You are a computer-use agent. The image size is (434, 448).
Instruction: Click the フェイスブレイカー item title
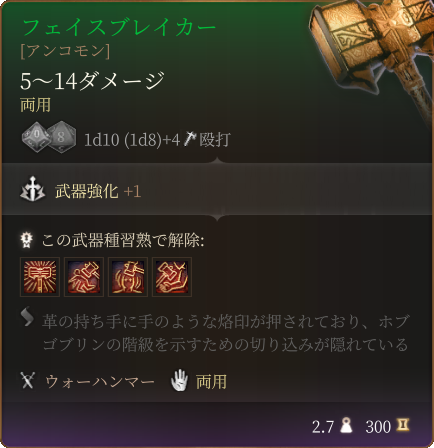click(x=119, y=27)
